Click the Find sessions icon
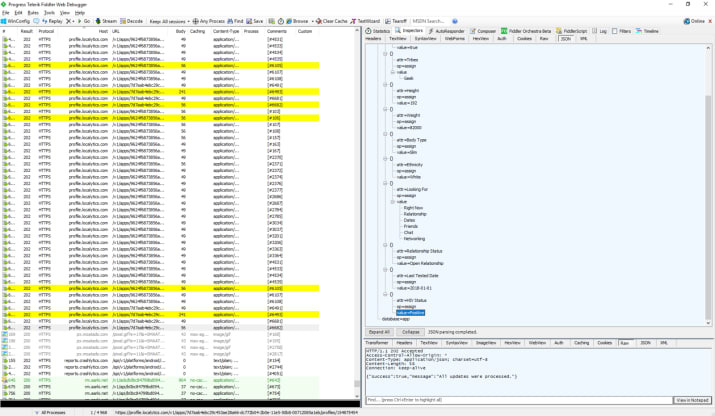The height and width of the screenshot is (416, 715). pos(236,20)
